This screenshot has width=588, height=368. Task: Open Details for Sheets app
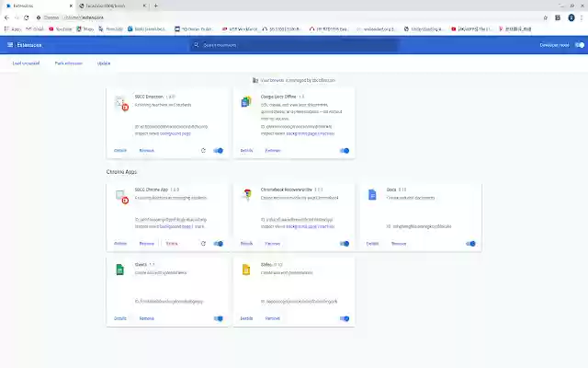tap(120, 318)
